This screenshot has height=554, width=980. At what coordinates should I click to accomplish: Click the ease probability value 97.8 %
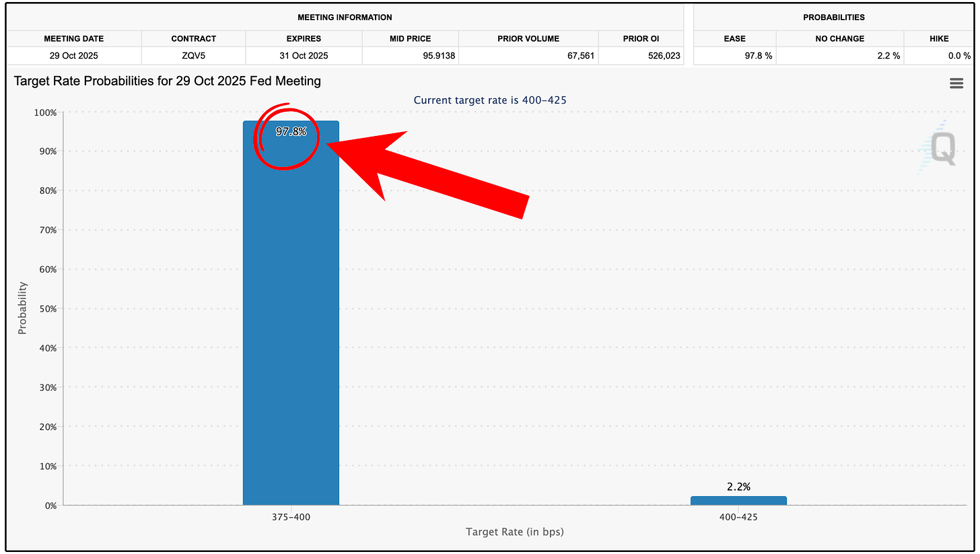click(x=758, y=56)
